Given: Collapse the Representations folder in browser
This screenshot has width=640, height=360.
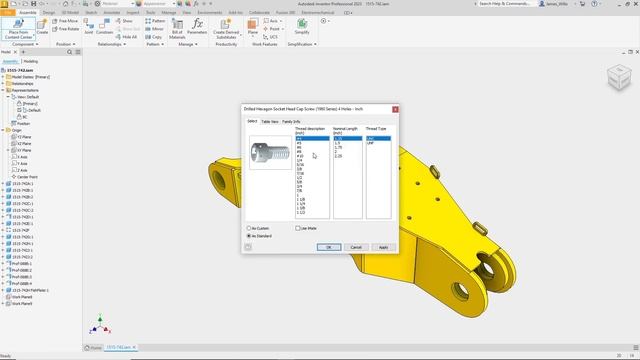Looking at the screenshot, I should point(3,90).
